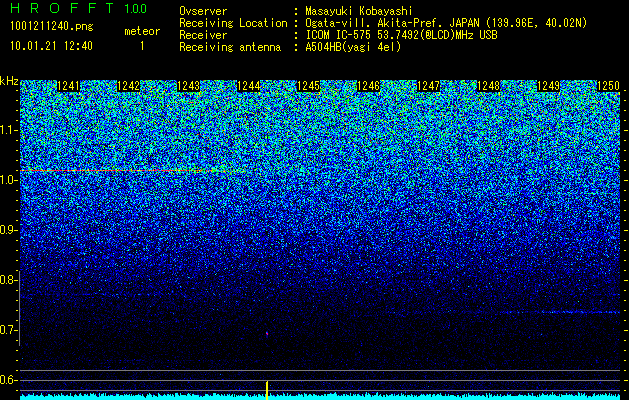Click the 1243 time marker

click(x=189, y=86)
